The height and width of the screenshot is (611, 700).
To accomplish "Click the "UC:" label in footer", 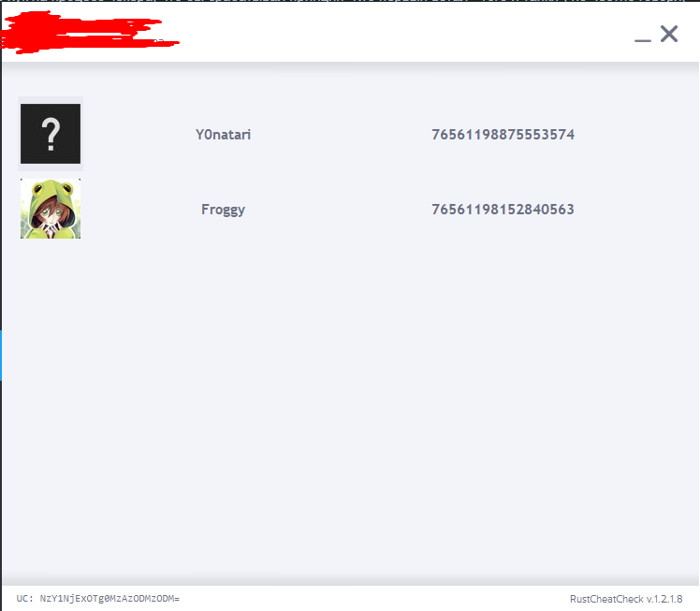I will point(25,599).
